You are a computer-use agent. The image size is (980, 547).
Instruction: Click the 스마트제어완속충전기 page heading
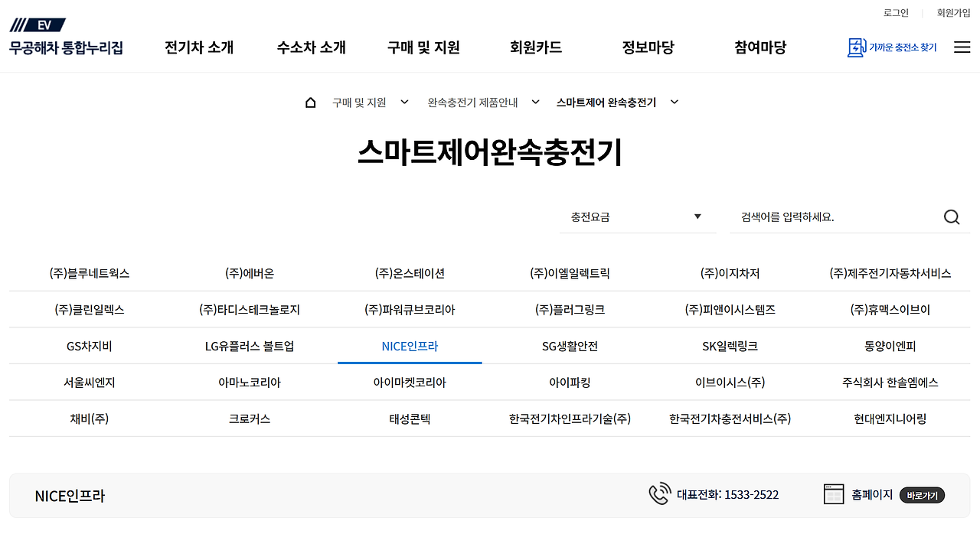[x=490, y=153]
